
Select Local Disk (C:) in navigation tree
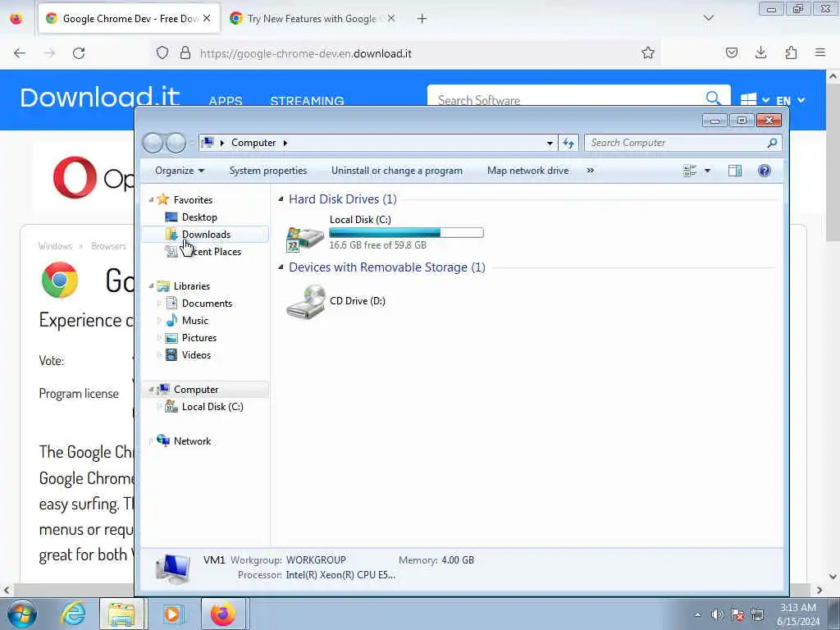[212, 407]
